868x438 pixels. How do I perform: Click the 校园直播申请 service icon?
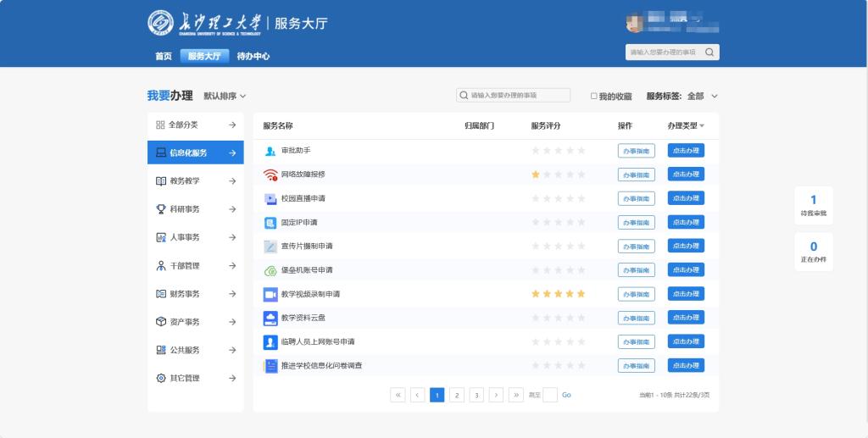[270, 198]
